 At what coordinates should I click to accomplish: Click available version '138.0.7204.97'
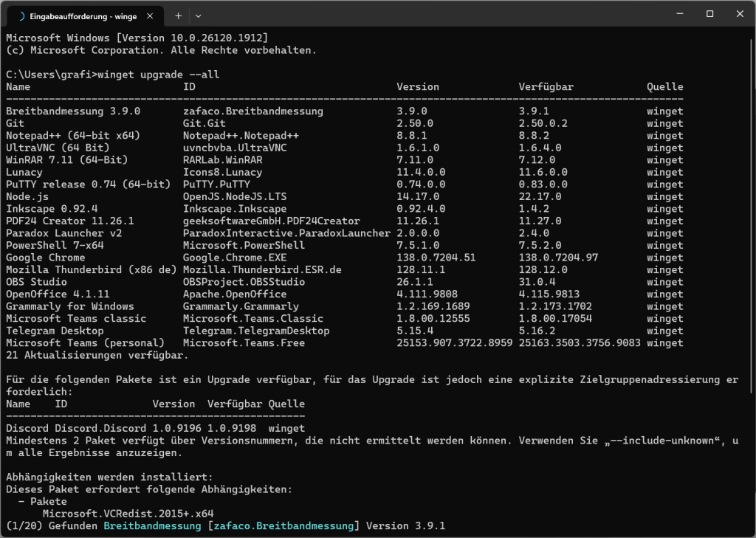coord(558,258)
